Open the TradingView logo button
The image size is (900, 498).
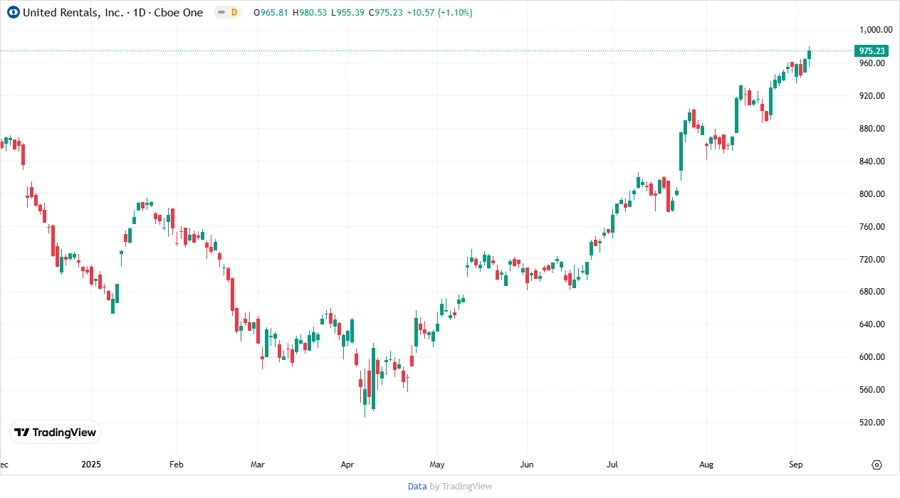tap(56, 432)
